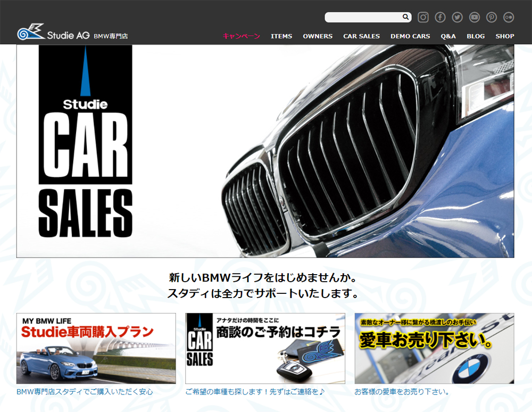Open the Twitter profile icon
532x412 pixels.
458,18
